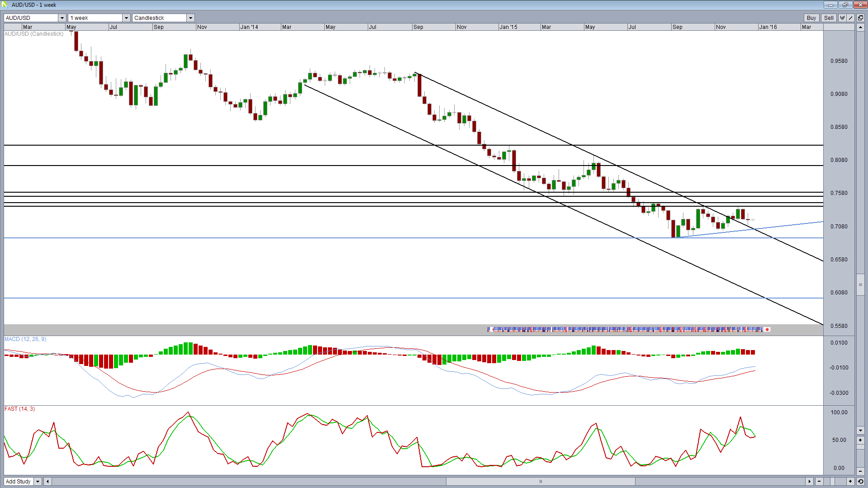This screenshot has width=868, height=488.
Task: Open the Add Study dropdown arrow
Action: click(x=38, y=482)
